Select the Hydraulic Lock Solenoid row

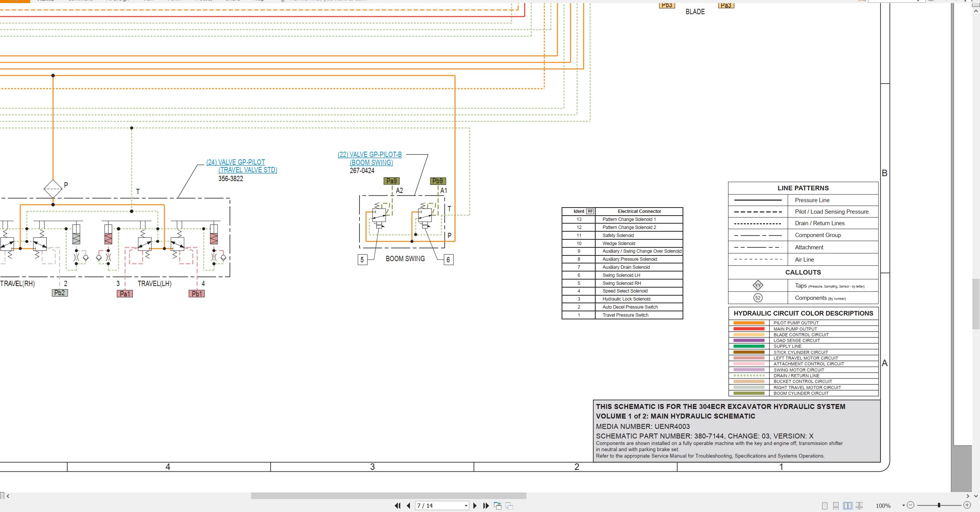point(622,299)
